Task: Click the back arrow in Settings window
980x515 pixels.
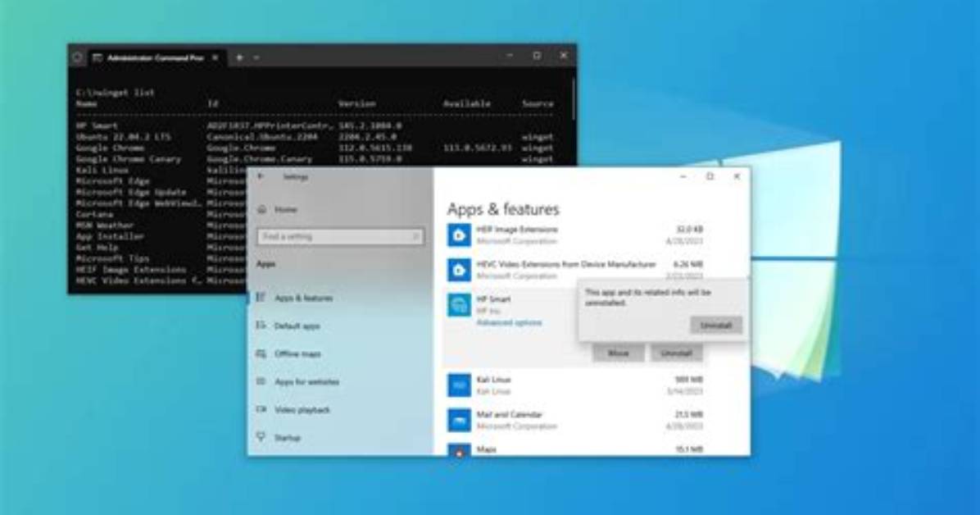Action: 260,177
